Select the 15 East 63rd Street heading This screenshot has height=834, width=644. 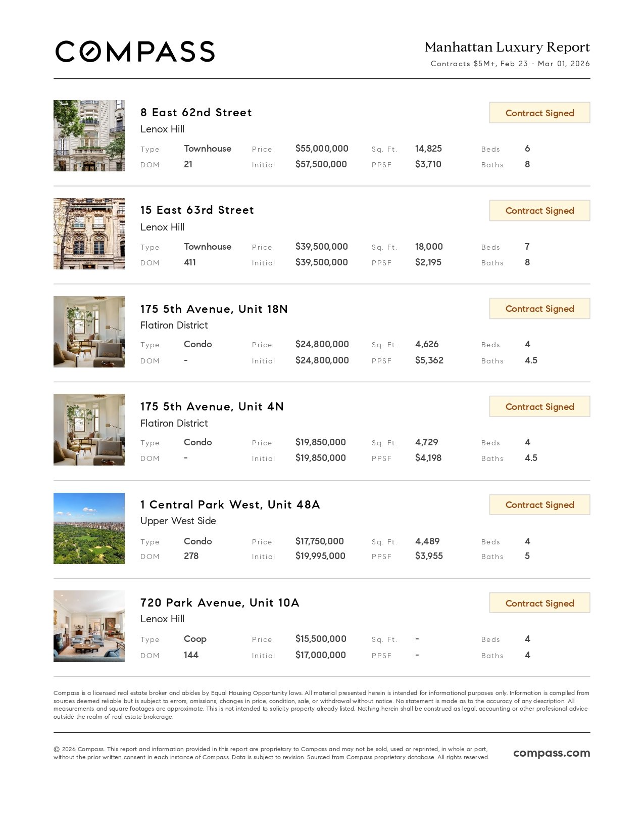pos(197,210)
